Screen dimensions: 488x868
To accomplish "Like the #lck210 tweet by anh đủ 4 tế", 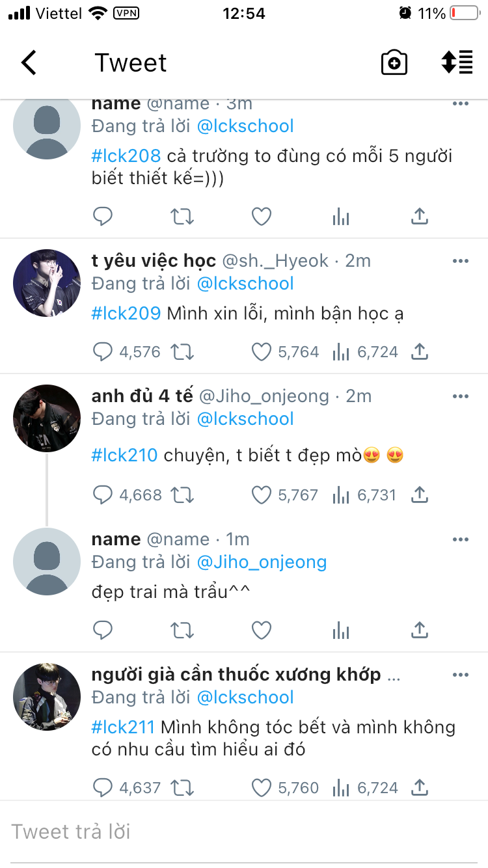I will [261, 495].
